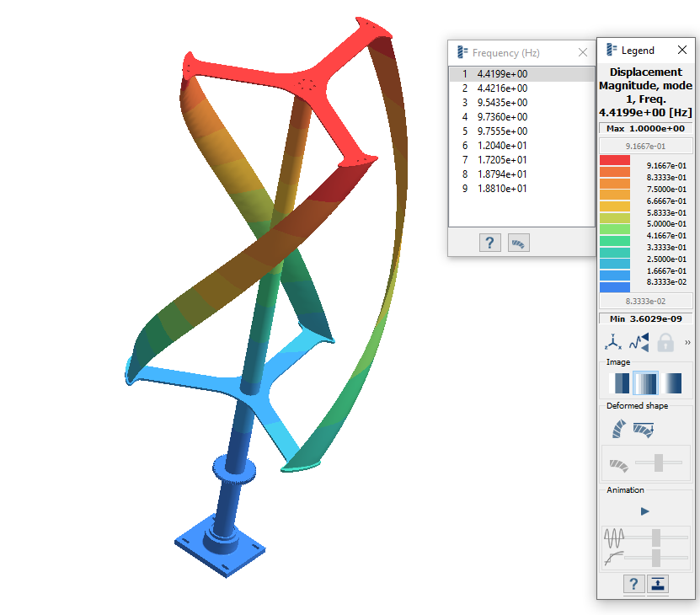Select mode 2 frequency 4.4216e+00
This screenshot has height=615, width=700.
[x=502, y=88]
